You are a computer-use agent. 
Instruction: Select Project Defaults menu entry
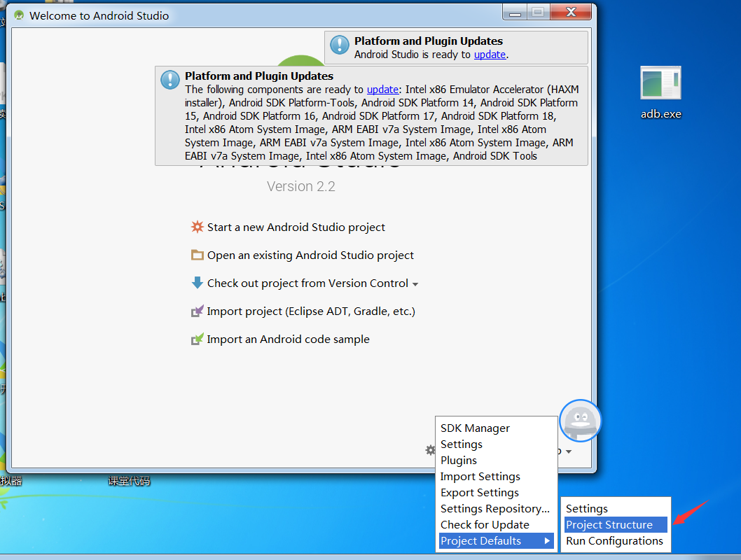(496, 540)
